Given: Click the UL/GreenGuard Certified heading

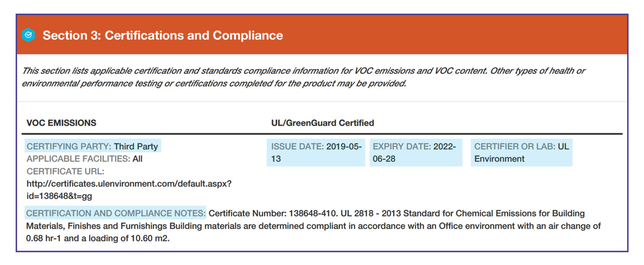Looking at the screenshot, I should 322,123.
